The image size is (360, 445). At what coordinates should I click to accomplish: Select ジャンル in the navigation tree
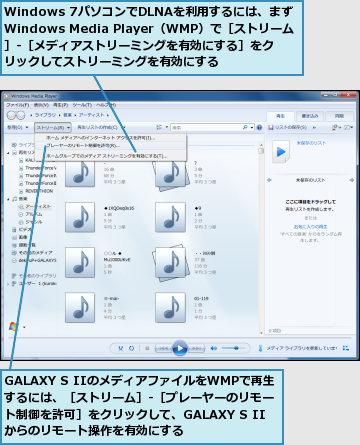(x=30, y=222)
